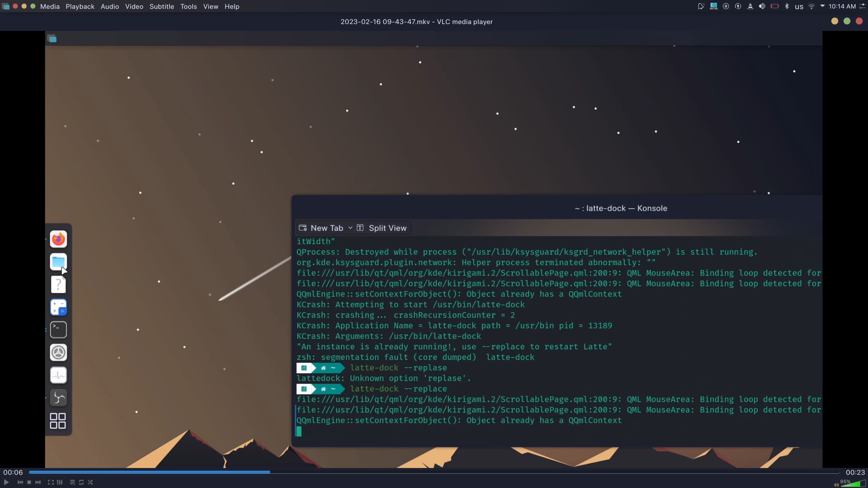
Task: Seek within the video progress bar
Action: (x=434, y=472)
